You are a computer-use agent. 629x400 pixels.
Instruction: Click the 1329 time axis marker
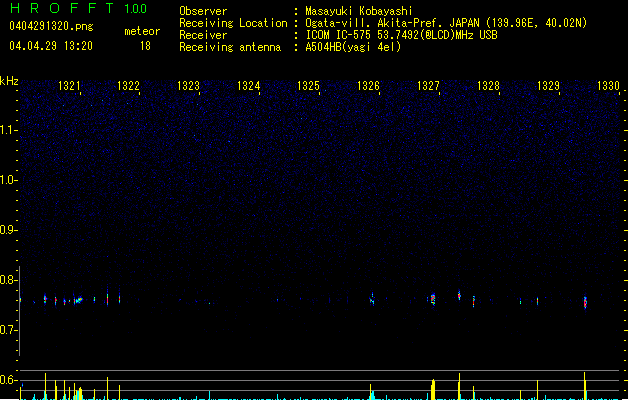[548, 85]
